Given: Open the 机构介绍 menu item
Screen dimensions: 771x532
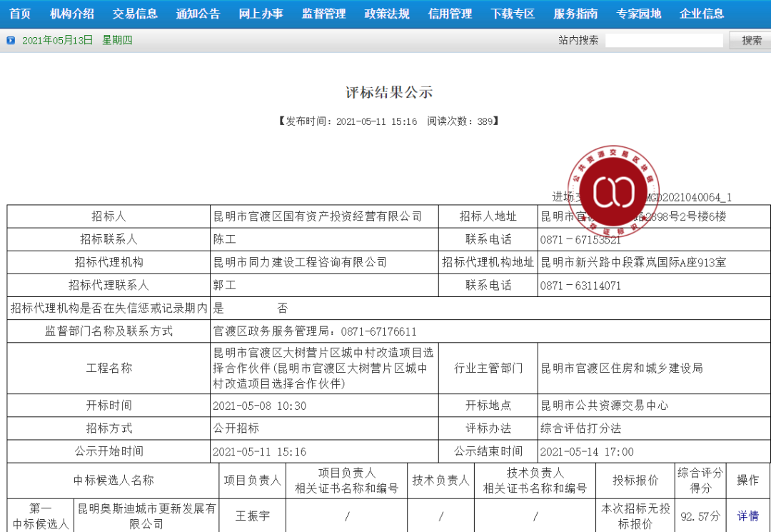Looking at the screenshot, I should click(x=72, y=14).
